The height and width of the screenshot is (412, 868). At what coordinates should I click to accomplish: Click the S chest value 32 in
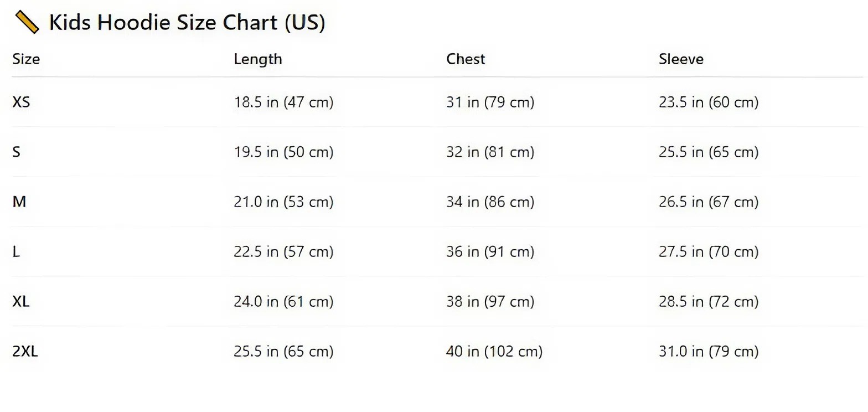tap(490, 152)
